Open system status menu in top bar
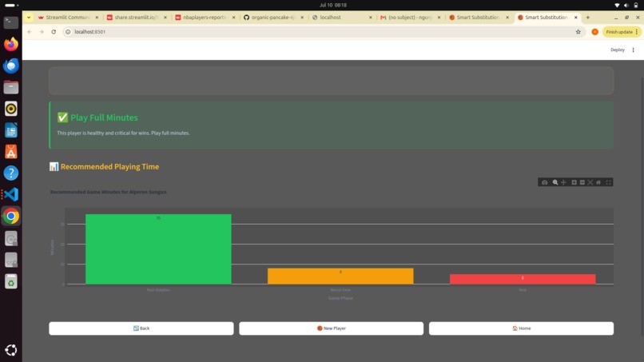644x362 pixels. click(x=626, y=5)
